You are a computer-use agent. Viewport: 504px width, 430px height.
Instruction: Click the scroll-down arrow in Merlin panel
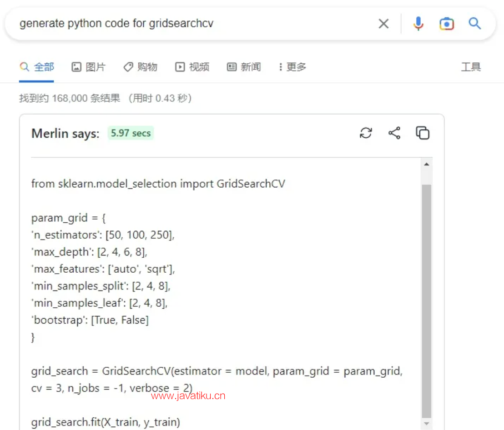(x=427, y=424)
